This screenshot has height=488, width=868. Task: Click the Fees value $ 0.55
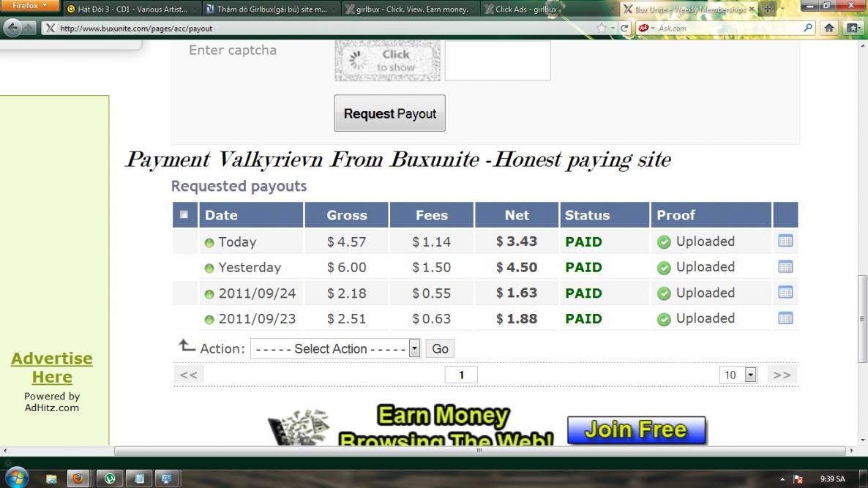(431, 293)
